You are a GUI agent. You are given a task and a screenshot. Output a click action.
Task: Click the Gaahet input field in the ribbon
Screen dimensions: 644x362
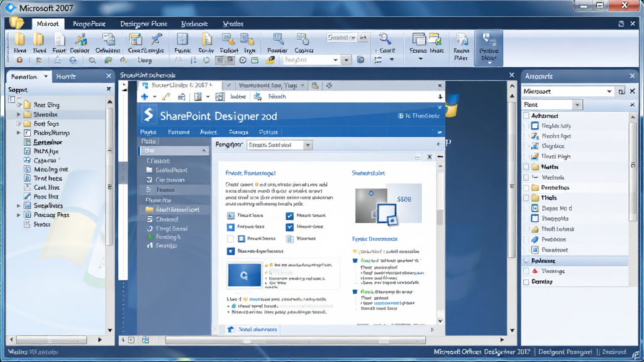click(x=342, y=38)
